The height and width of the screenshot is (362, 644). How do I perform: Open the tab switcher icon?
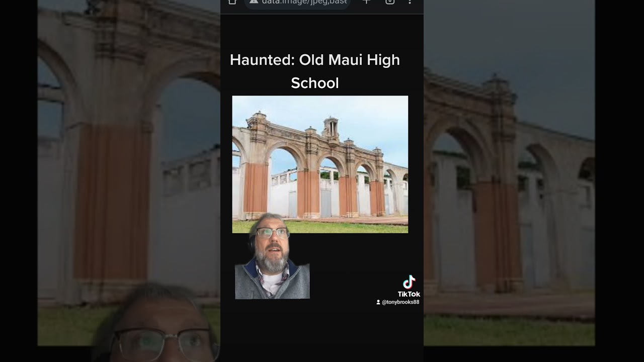click(390, 2)
